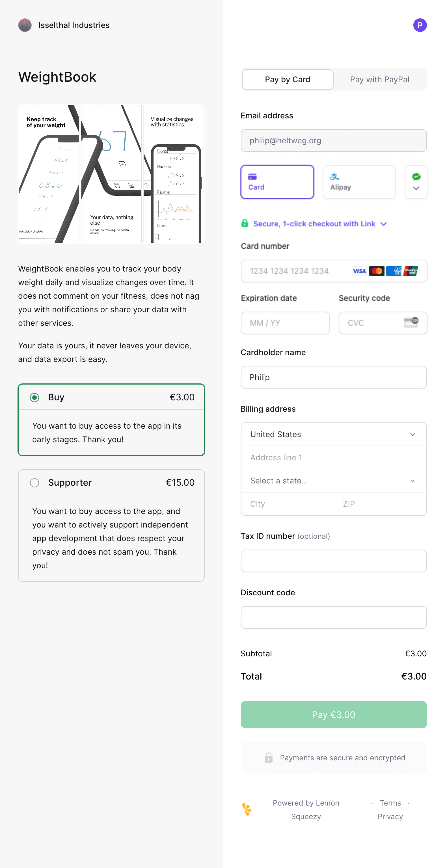Click the green lock icon beside Link checkout
The height and width of the screenshot is (868, 445).
pyautogui.click(x=245, y=223)
